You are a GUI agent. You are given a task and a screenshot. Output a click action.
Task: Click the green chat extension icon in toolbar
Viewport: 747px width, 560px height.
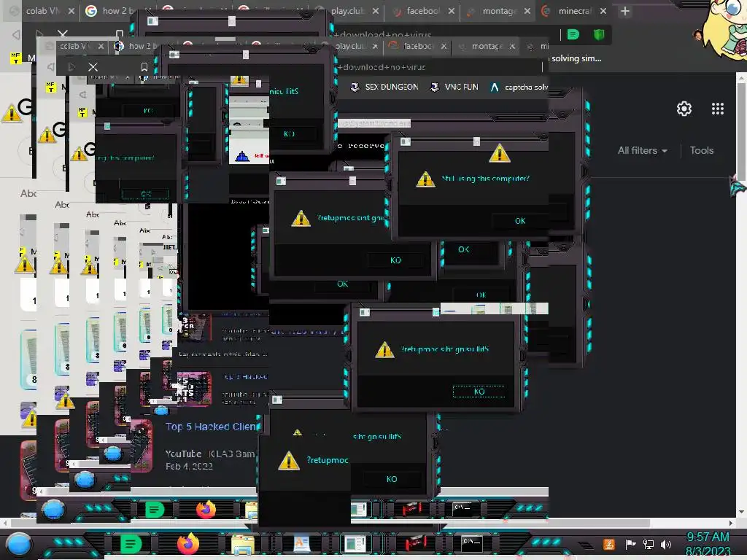pyautogui.click(x=573, y=34)
